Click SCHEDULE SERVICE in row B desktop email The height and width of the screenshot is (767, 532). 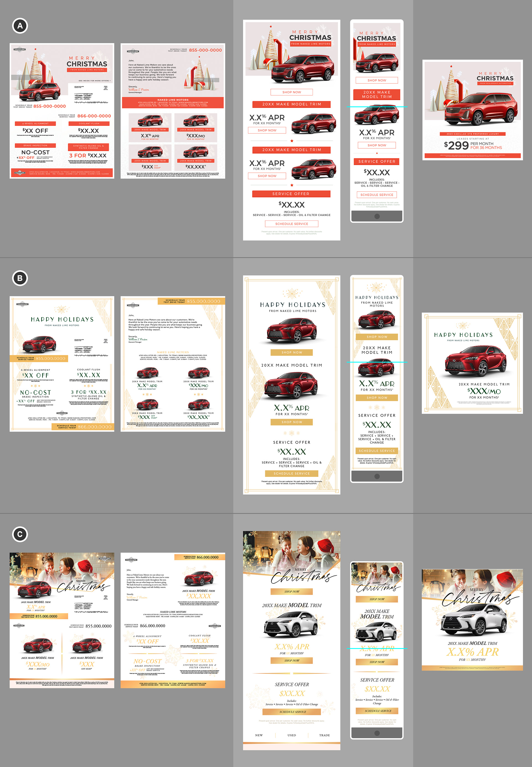292,473
